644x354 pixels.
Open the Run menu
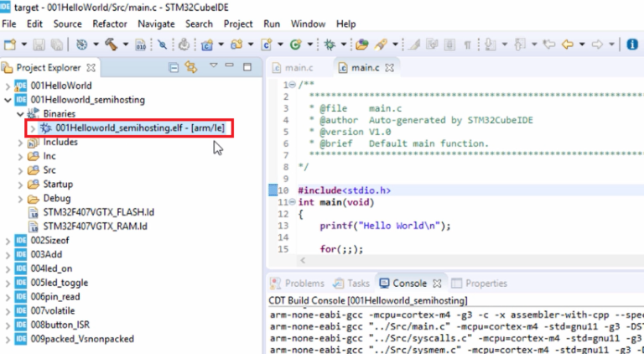coord(272,23)
